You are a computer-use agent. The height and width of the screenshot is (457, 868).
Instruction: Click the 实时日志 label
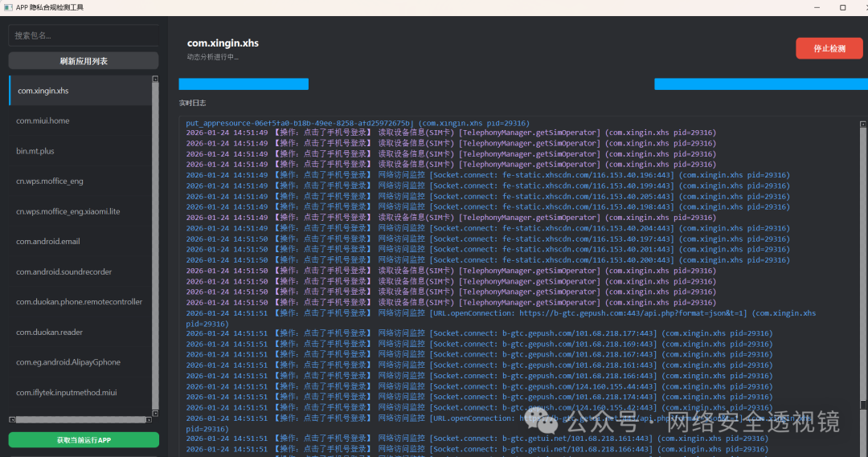(193, 103)
